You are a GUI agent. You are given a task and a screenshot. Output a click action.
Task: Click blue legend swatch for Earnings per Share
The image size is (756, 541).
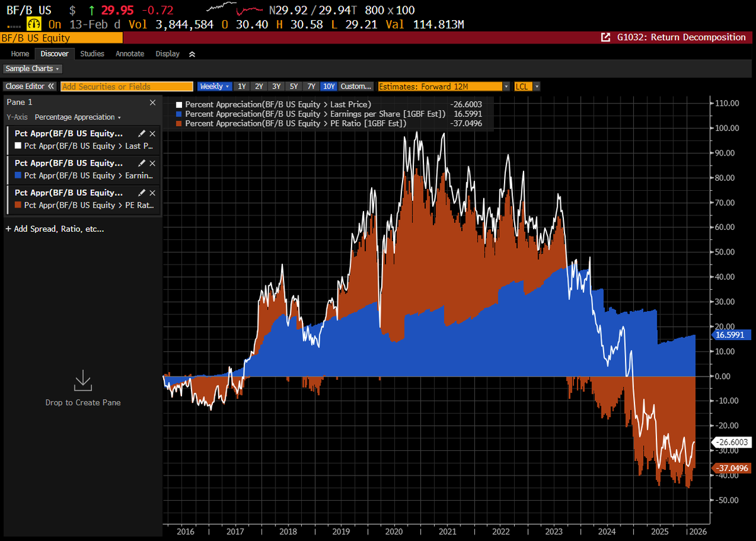click(x=179, y=114)
